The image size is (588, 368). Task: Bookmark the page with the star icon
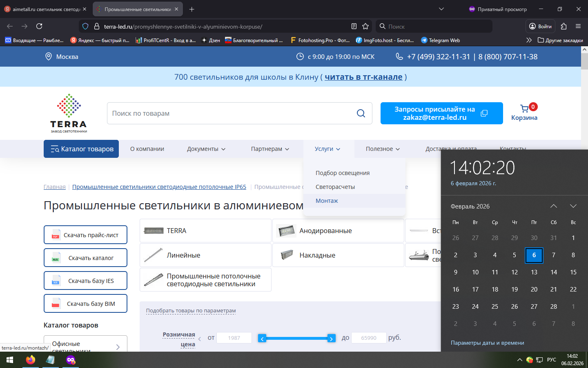tap(365, 26)
